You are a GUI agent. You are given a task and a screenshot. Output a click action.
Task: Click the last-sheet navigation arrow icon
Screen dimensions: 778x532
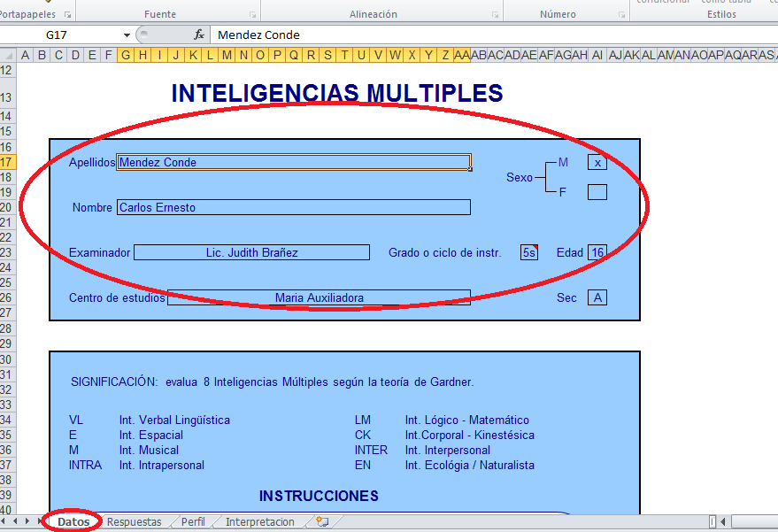[x=42, y=521]
